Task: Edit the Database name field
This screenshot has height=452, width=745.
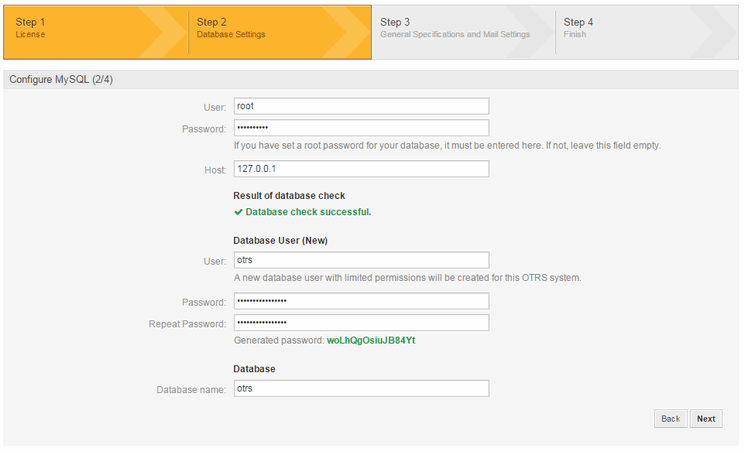Action: 361,388
